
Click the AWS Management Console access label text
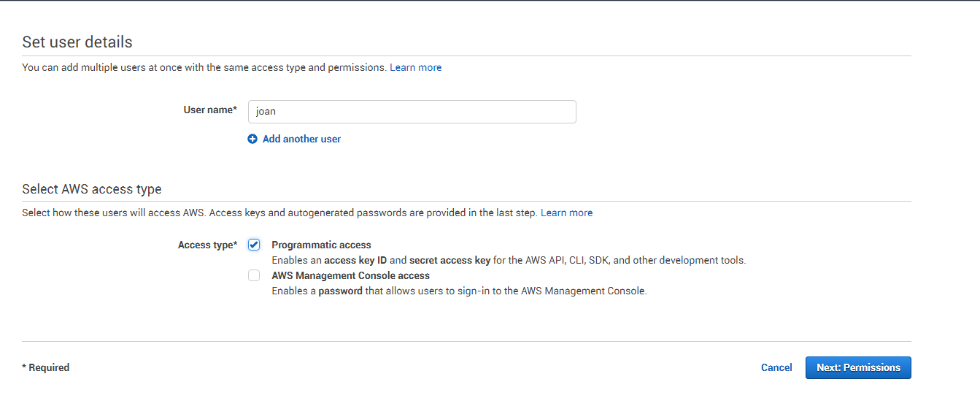point(351,275)
